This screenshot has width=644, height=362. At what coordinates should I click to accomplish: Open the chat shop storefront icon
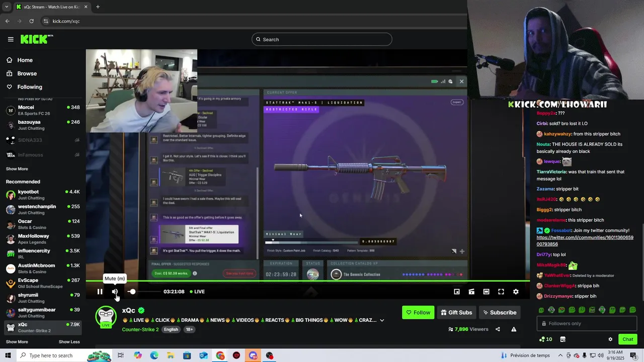(562, 339)
